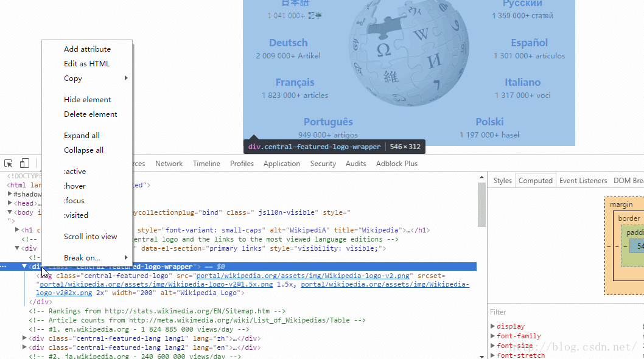Toggle the :visited pseudo-state
Image resolution: width=644 pixels, height=359 pixels.
(x=87, y=215)
